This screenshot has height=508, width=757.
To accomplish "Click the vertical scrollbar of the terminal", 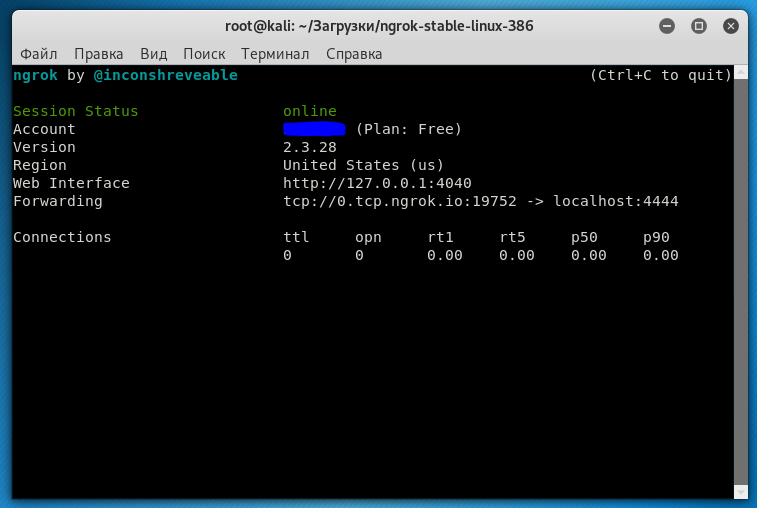I will [x=740, y=280].
